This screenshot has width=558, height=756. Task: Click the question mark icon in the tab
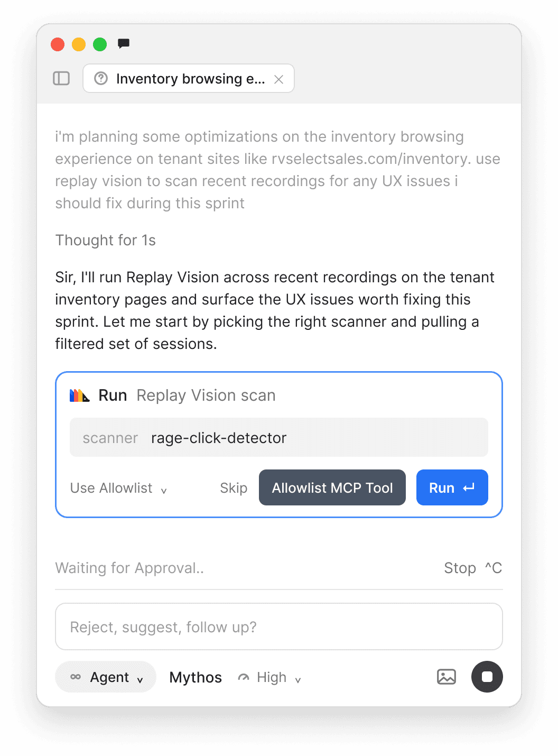(x=100, y=78)
